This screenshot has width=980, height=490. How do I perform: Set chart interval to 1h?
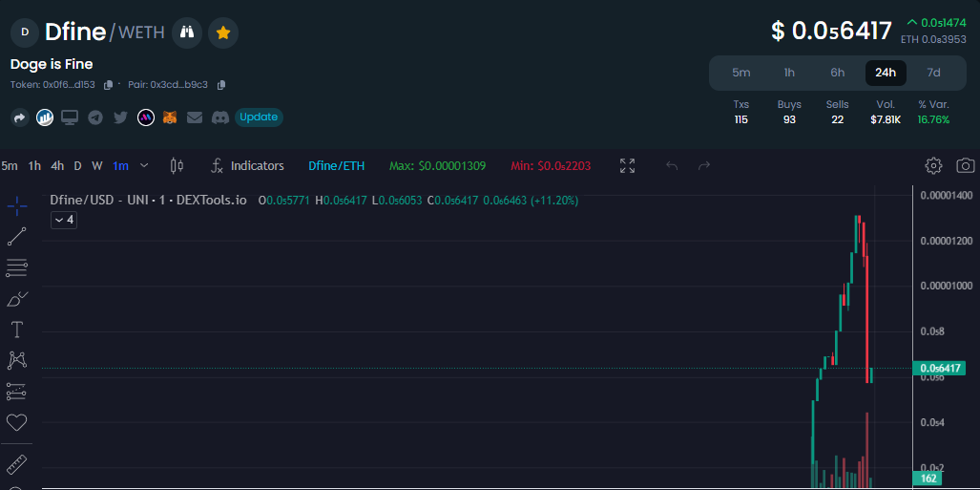(34, 166)
